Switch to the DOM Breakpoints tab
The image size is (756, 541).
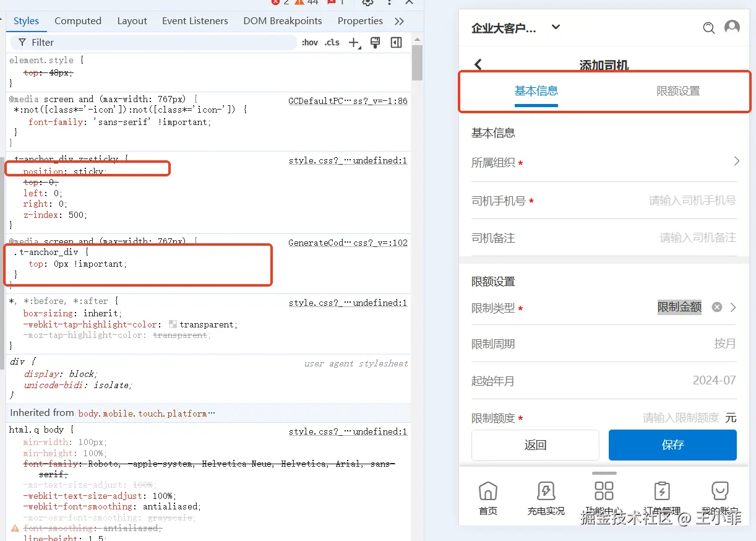point(283,21)
